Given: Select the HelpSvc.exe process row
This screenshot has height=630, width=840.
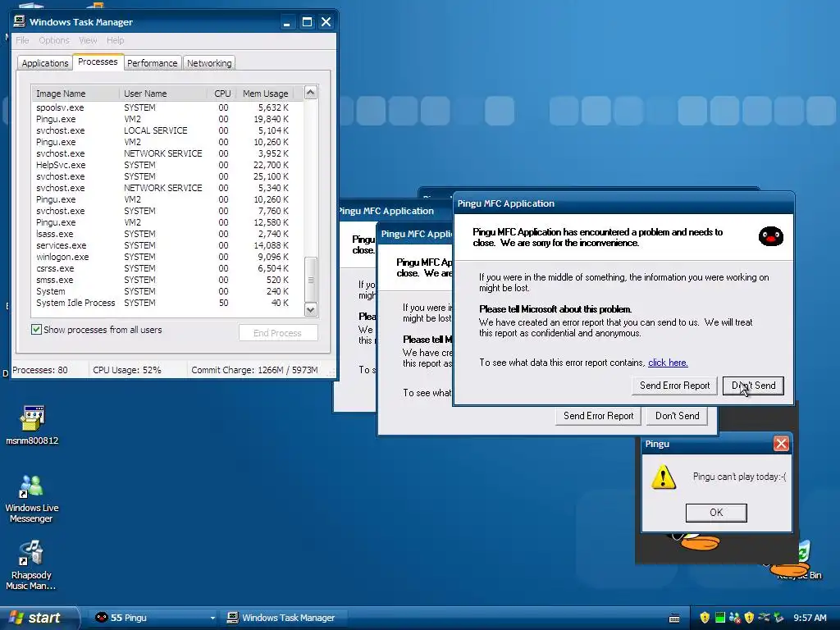Looking at the screenshot, I should pyautogui.click(x=167, y=165).
